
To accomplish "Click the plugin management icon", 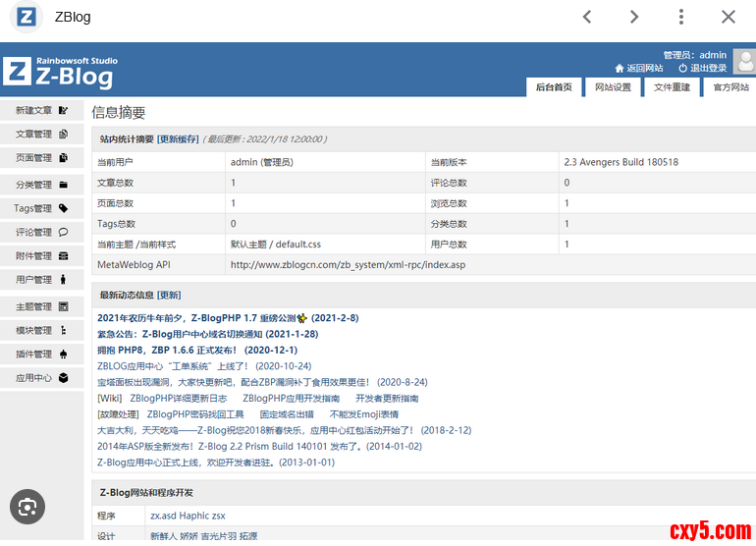I will pos(64,354).
